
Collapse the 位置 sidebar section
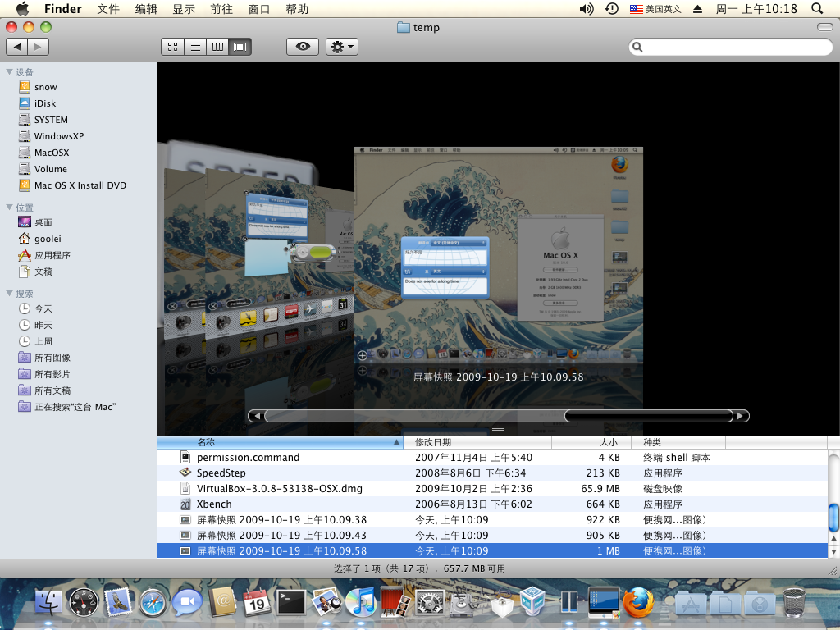click(x=9, y=207)
